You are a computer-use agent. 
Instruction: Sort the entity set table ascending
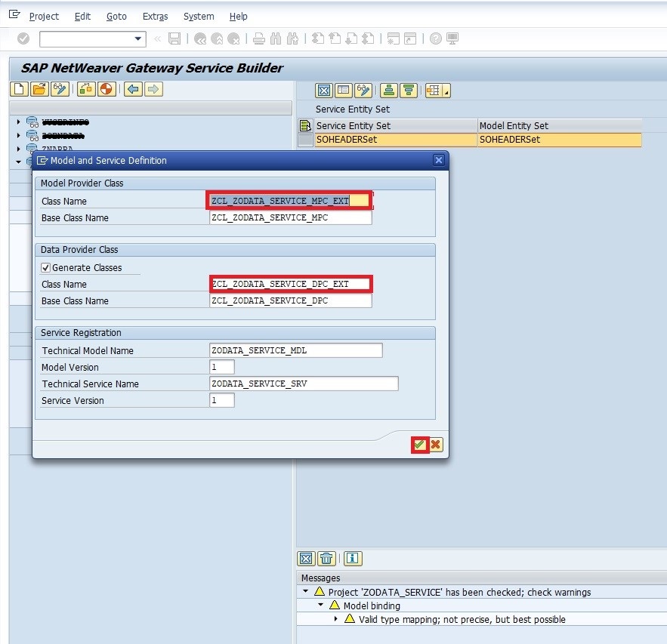[389, 91]
